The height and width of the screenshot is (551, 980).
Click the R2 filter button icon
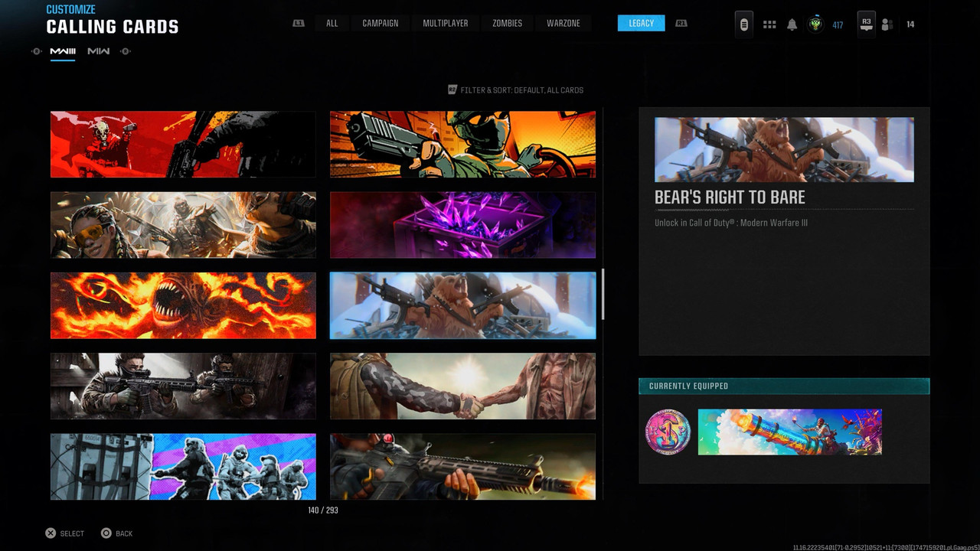click(x=452, y=90)
